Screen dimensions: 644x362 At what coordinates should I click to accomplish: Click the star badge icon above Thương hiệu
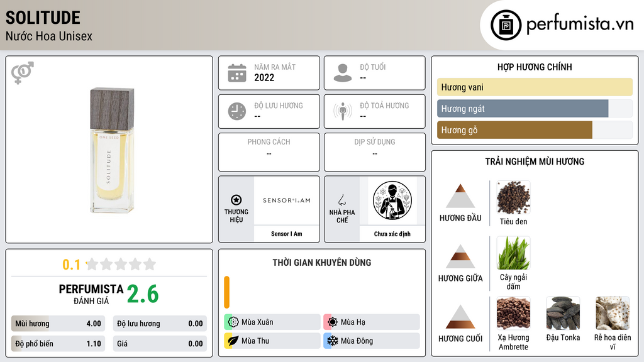coord(236,200)
